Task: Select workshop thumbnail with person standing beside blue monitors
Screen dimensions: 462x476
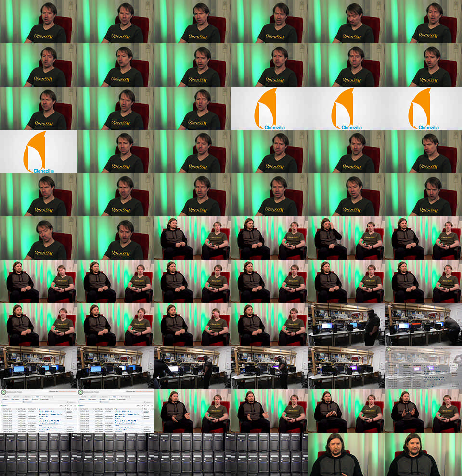Action: [346, 325]
